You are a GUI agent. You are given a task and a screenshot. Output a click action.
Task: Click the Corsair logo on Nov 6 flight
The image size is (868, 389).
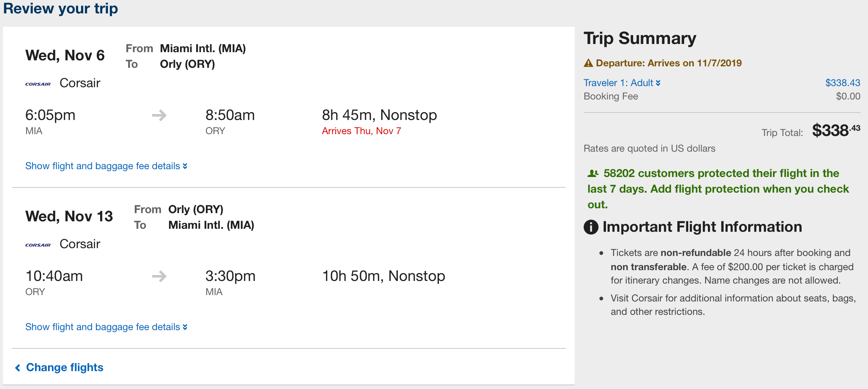[x=38, y=84]
